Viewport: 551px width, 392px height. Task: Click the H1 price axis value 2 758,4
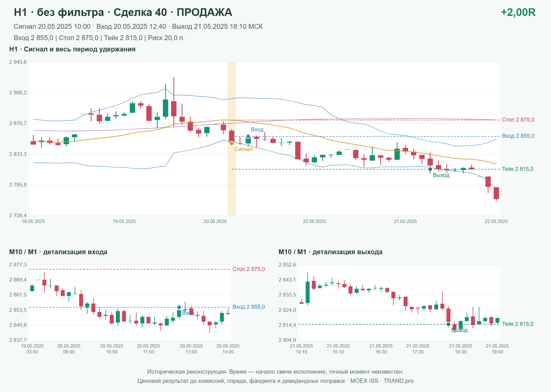point(18,216)
